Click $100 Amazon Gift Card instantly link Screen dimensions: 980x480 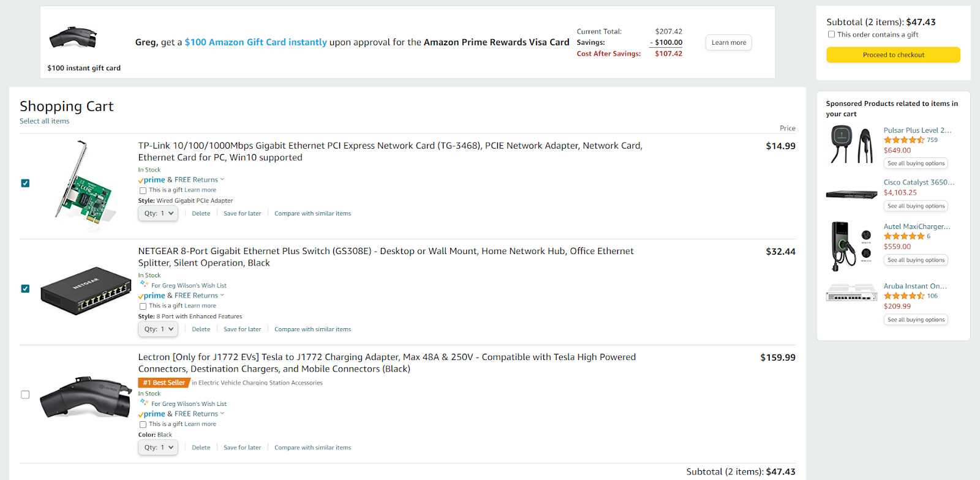(x=256, y=42)
